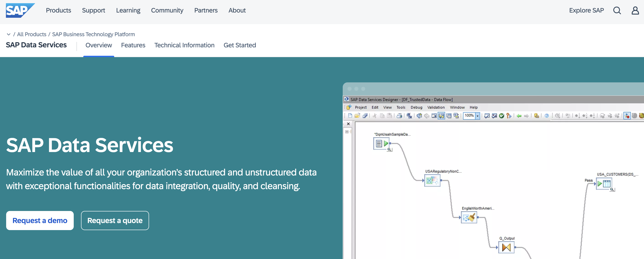
Task: Open the 100% zoom dropdown arrow
Action: [477, 116]
